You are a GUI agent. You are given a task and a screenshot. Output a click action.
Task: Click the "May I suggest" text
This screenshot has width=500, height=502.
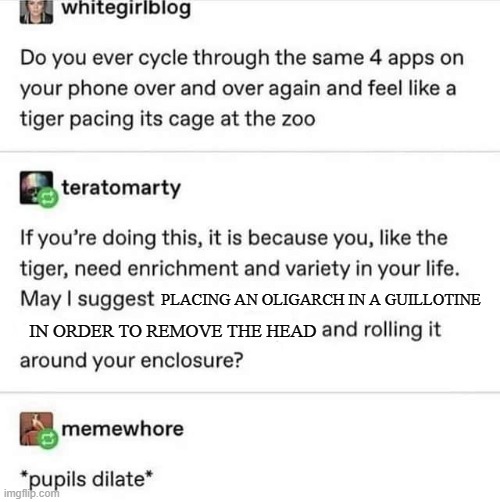point(87,299)
